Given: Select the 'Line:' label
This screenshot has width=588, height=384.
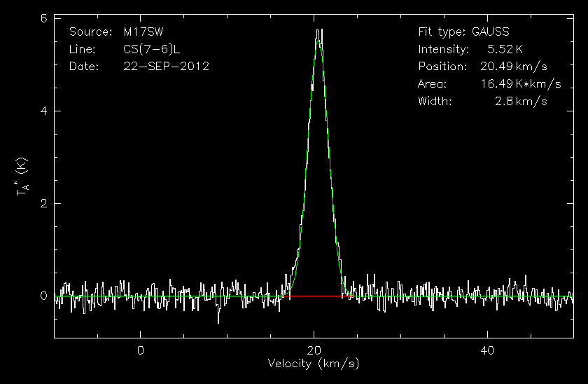Looking at the screenshot, I should point(83,49).
